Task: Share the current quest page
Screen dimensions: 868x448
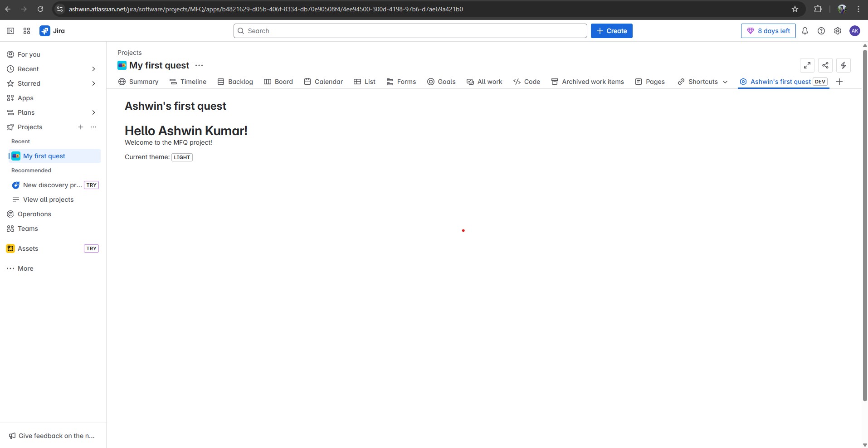Action: pos(825,65)
